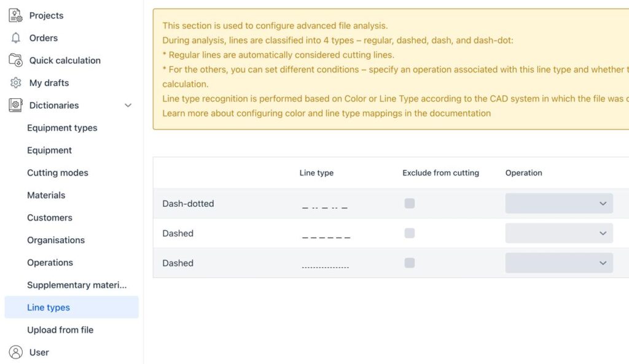
Task: Open the Cutting modes menu item
Action: 58,172
